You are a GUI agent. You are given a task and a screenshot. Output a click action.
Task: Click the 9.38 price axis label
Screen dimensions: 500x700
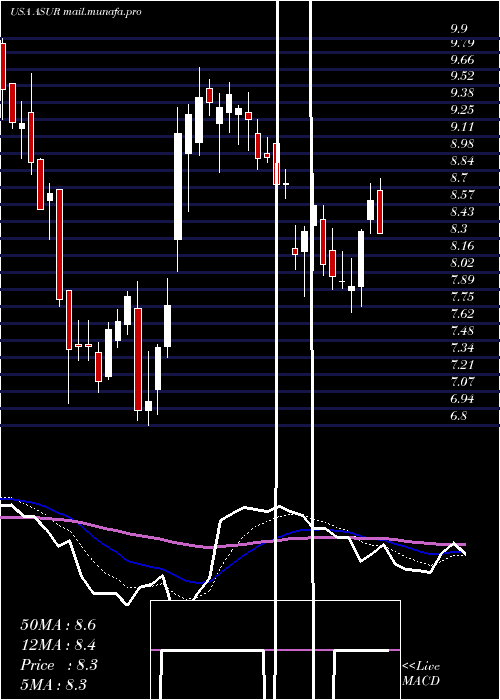(462, 93)
